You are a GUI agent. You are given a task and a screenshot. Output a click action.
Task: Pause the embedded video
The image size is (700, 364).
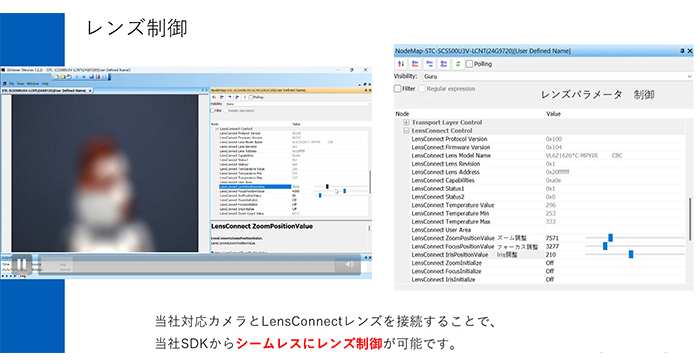21,264
